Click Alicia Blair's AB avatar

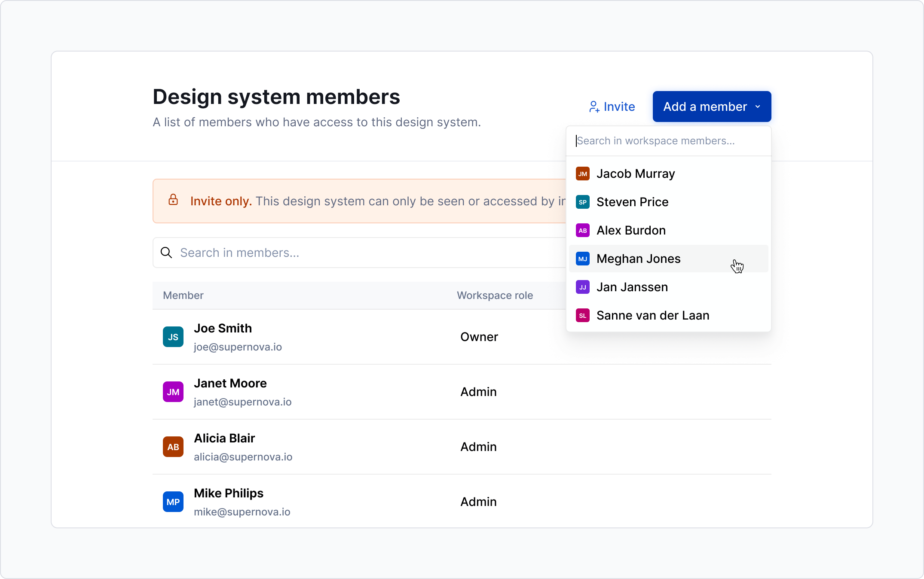[x=173, y=447]
